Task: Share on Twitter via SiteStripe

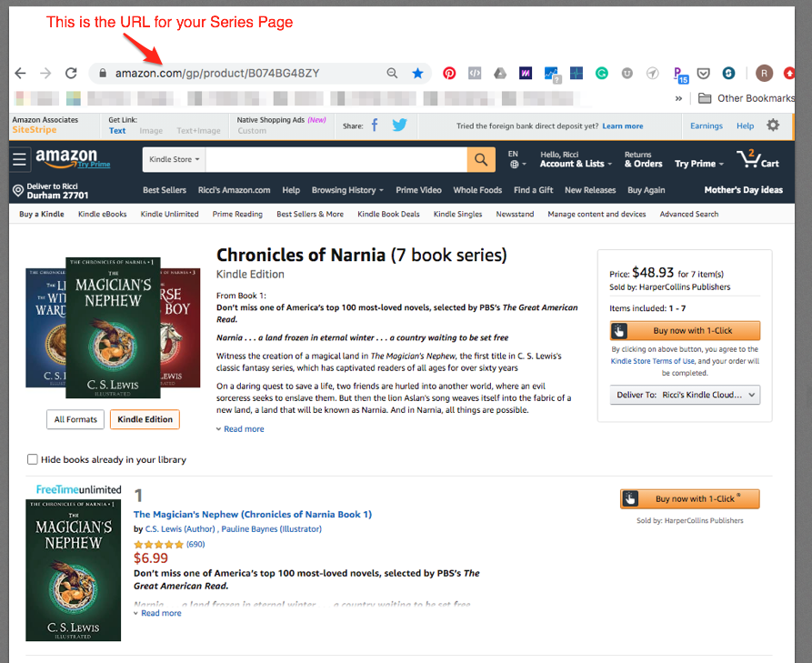Action: click(399, 126)
